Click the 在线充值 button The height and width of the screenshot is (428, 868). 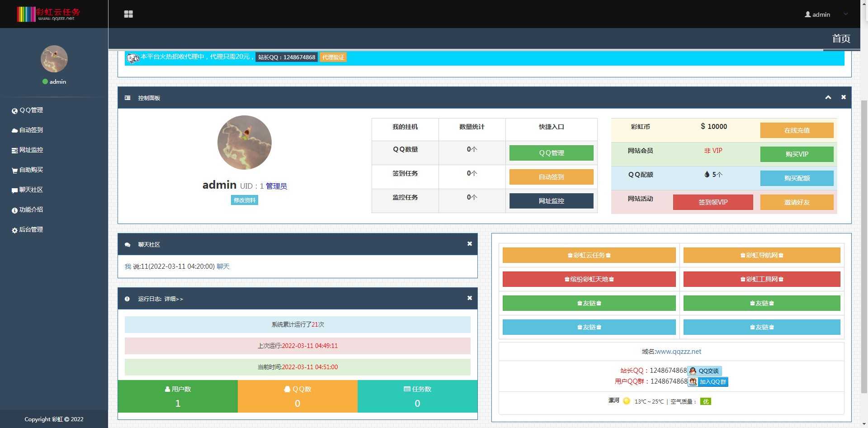tap(797, 130)
